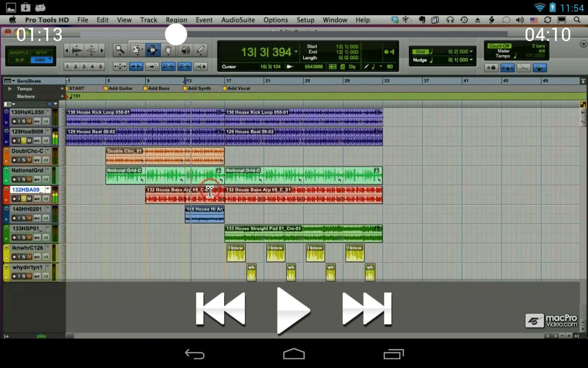Open 130HsKL050 track view selector wv
The width and height of the screenshot is (588, 368).
(37, 121)
